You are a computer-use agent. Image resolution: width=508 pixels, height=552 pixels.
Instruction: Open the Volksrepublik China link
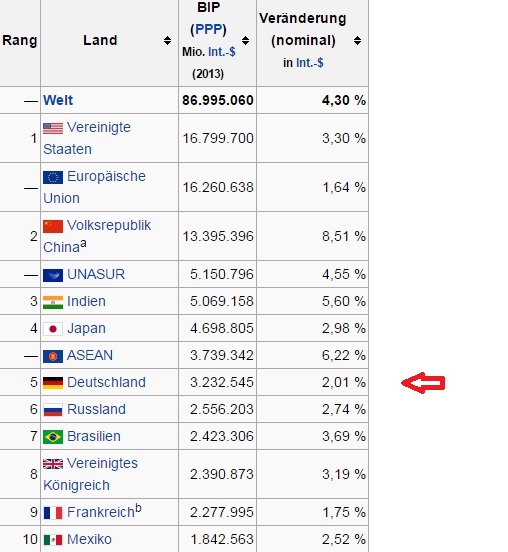pos(97,236)
